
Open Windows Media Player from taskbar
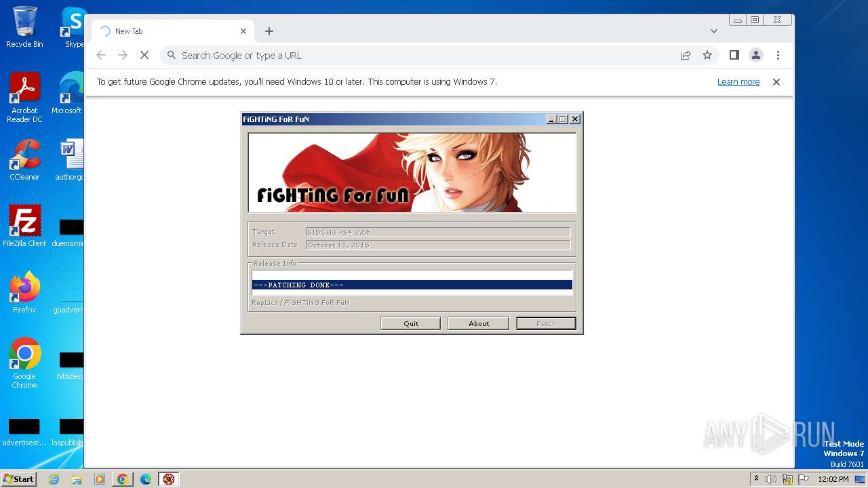(100, 479)
